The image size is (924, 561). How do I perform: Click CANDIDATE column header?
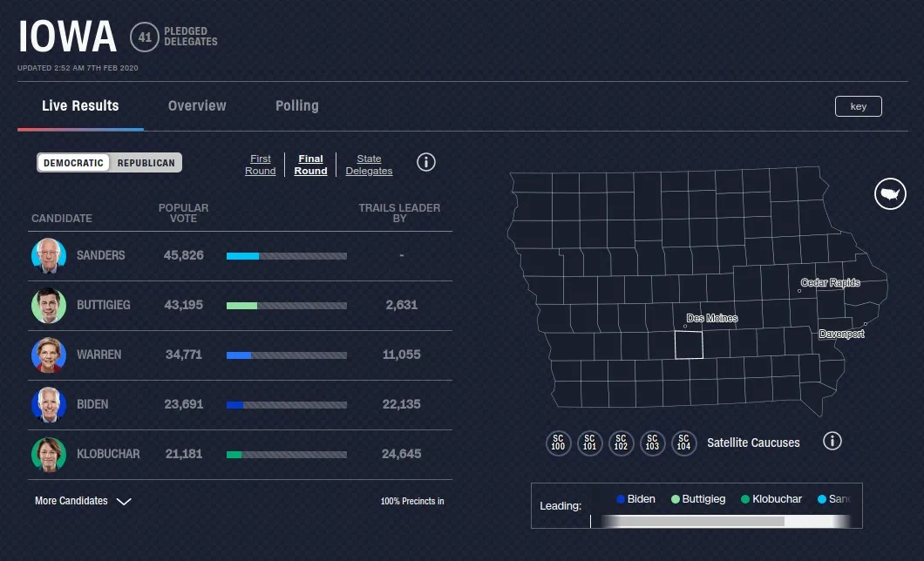click(62, 219)
